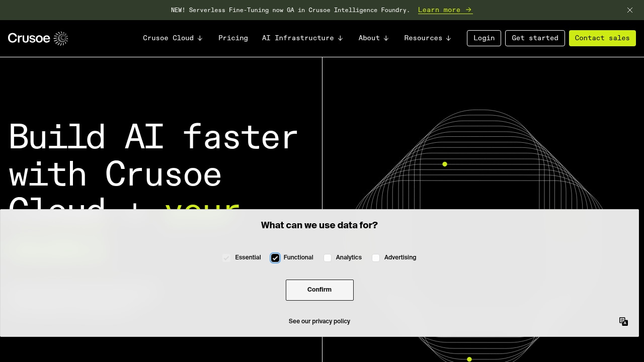This screenshot has height=362, width=644.
Task: Click the Crusoe logo
Action: point(38,38)
